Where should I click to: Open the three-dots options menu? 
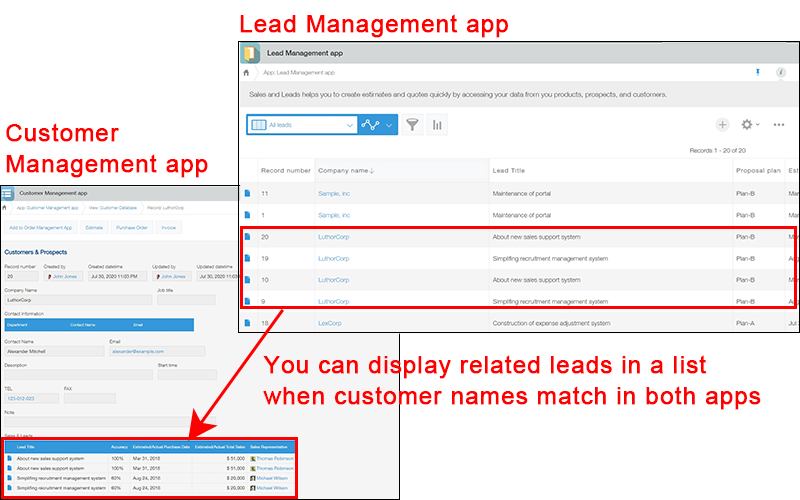(x=780, y=125)
